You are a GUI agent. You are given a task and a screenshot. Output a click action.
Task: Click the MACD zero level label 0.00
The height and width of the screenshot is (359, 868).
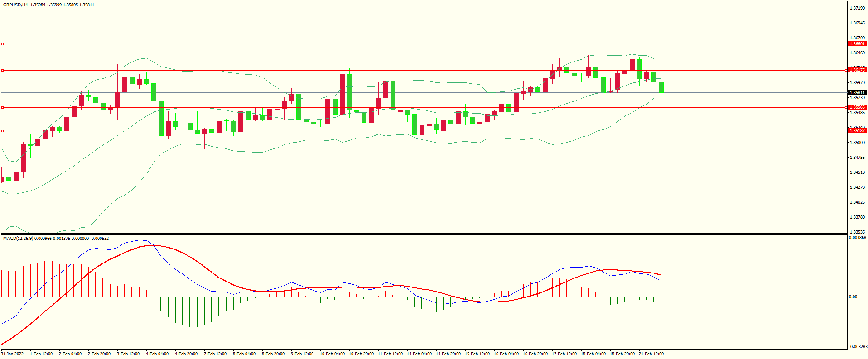853,297
